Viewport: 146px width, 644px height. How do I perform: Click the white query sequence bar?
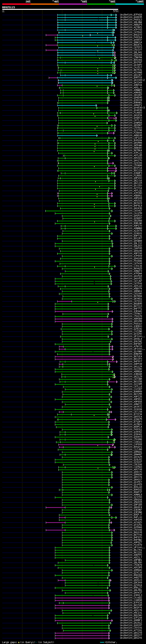tap(60, 10)
